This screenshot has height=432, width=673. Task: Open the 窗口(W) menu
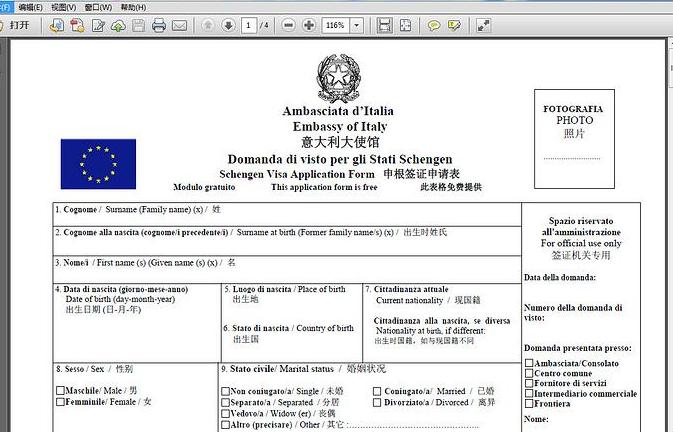click(x=98, y=7)
